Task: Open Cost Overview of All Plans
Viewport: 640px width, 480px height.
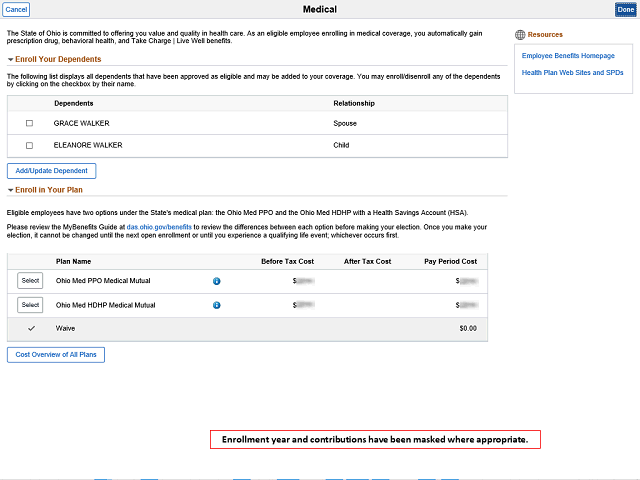Action: tap(56, 354)
